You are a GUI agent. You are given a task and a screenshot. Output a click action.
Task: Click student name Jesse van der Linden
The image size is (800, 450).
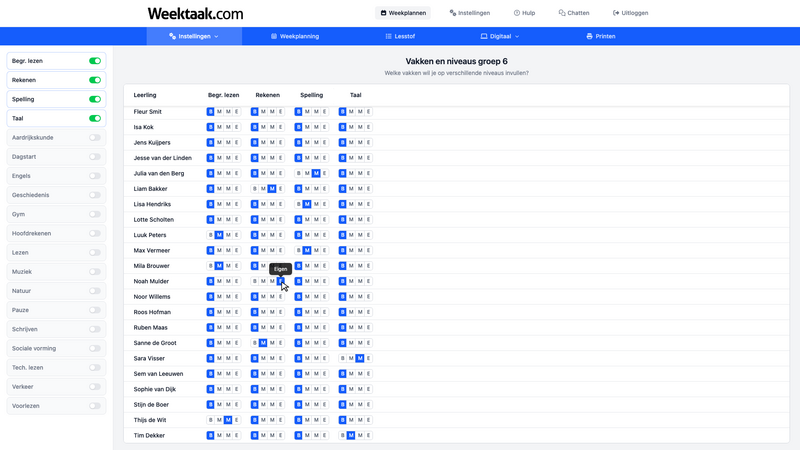163,158
